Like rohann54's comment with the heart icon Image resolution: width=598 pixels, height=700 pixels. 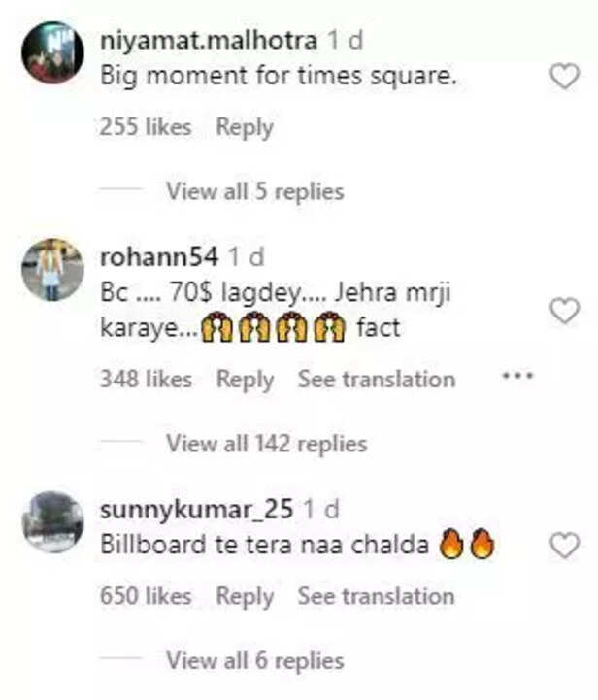[x=564, y=311]
